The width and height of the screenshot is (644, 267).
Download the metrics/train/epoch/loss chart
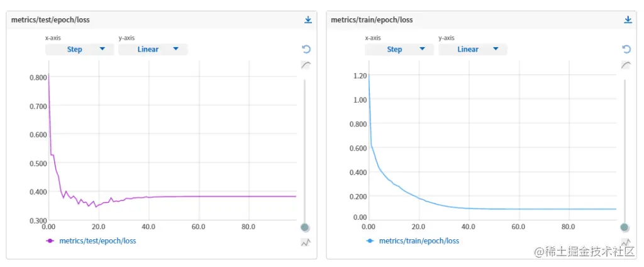click(x=628, y=20)
